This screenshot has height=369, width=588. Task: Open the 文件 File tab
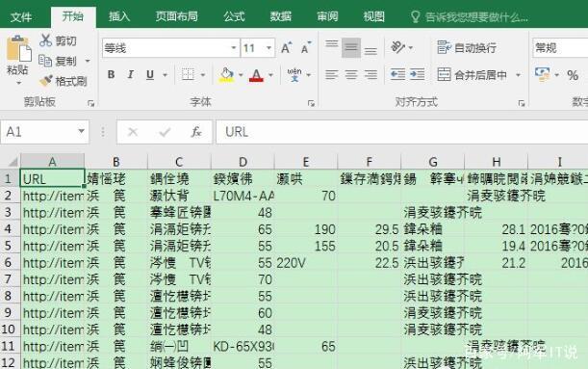pos(21,17)
